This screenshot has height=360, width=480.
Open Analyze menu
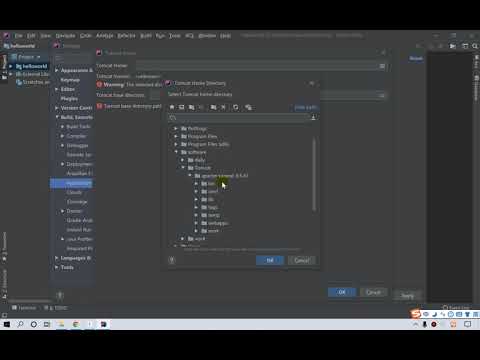[105, 36]
